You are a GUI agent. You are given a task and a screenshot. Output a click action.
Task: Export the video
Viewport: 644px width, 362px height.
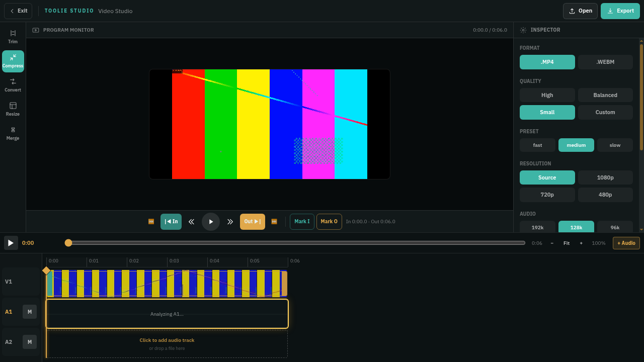click(620, 11)
